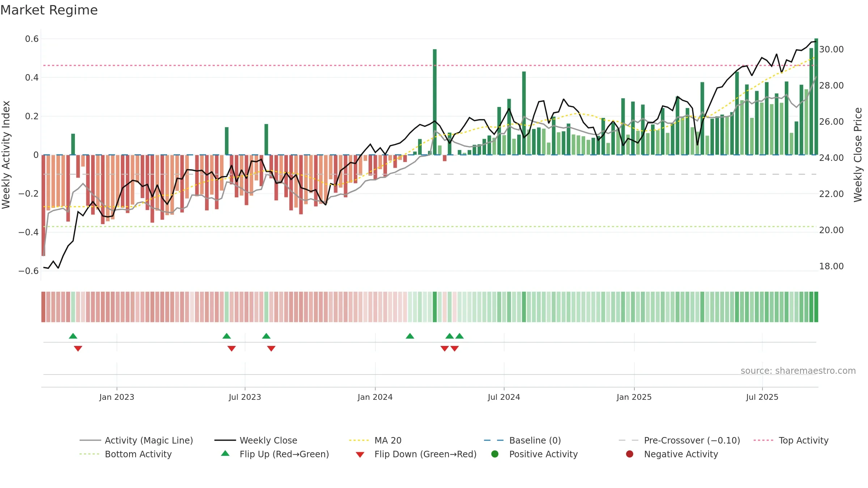Click the 30.00 price axis tick

pyautogui.click(x=831, y=50)
